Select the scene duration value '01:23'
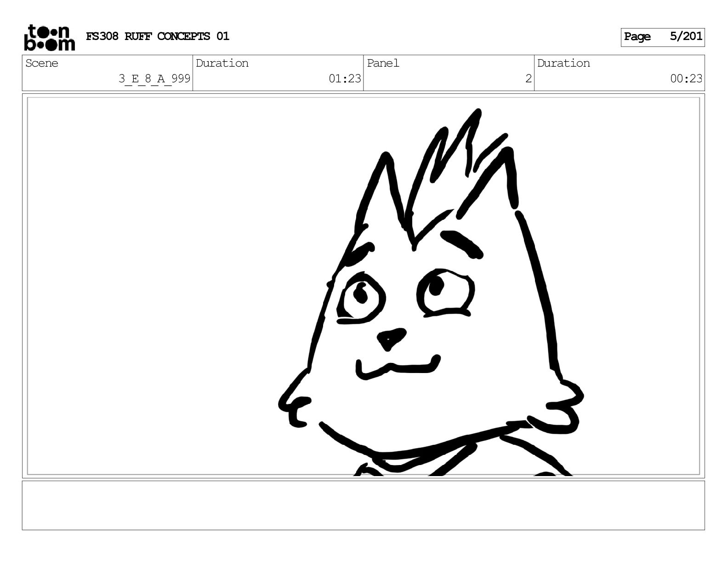 tap(345, 79)
